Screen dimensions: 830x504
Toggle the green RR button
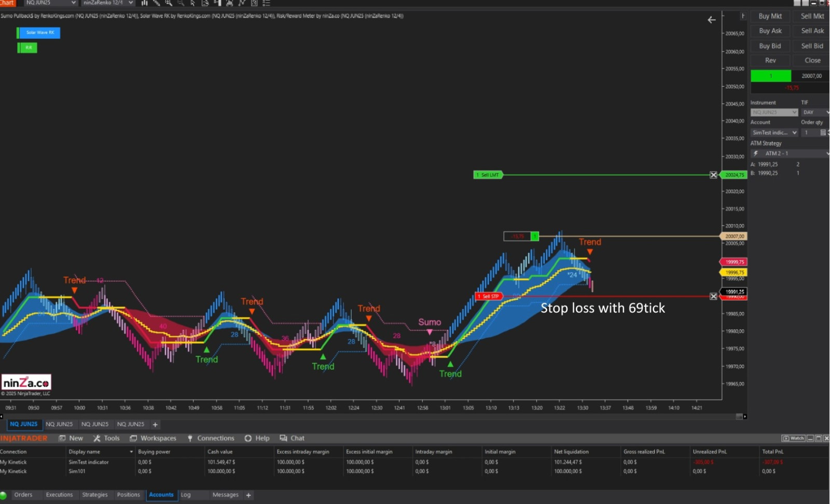(28, 48)
